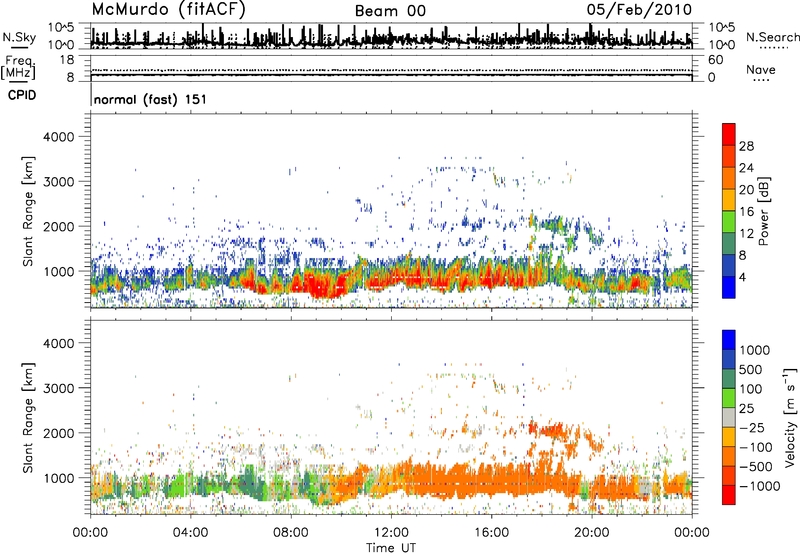The height and width of the screenshot is (554, 800).
Task: Click the "Time UT" axis title
Action: (391, 548)
